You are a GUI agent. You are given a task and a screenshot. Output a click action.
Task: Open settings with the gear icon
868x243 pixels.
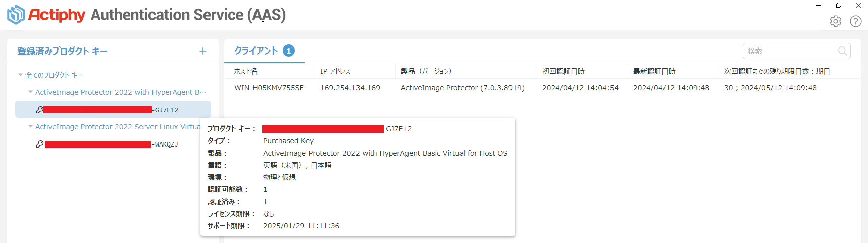pos(836,21)
